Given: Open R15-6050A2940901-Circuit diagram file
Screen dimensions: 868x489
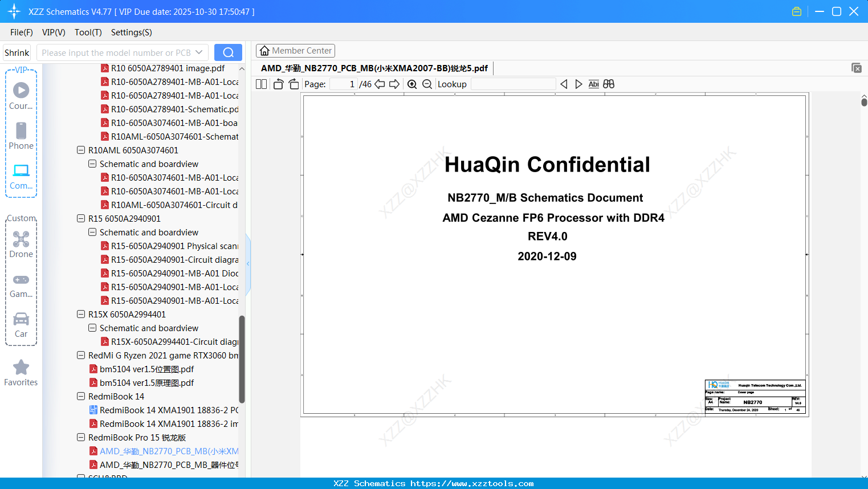Looking at the screenshot, I should click(170, 260).
